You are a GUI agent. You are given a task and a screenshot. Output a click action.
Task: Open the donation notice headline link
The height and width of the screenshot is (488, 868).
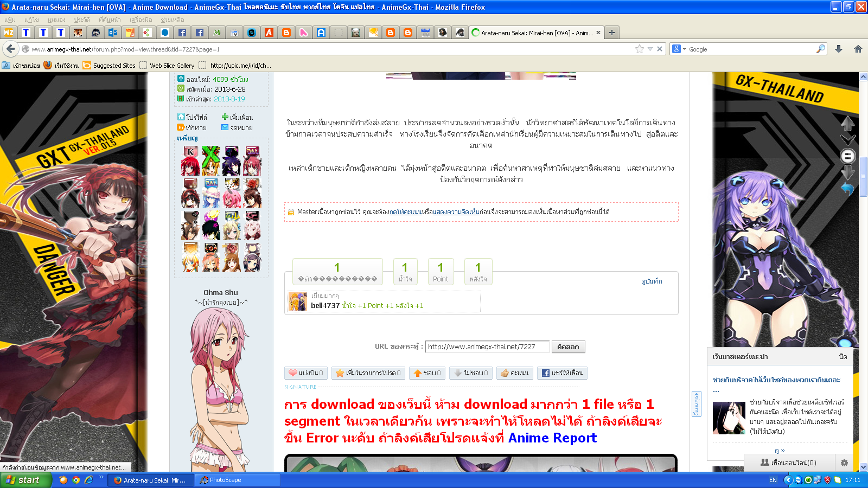tap(776, 384)
